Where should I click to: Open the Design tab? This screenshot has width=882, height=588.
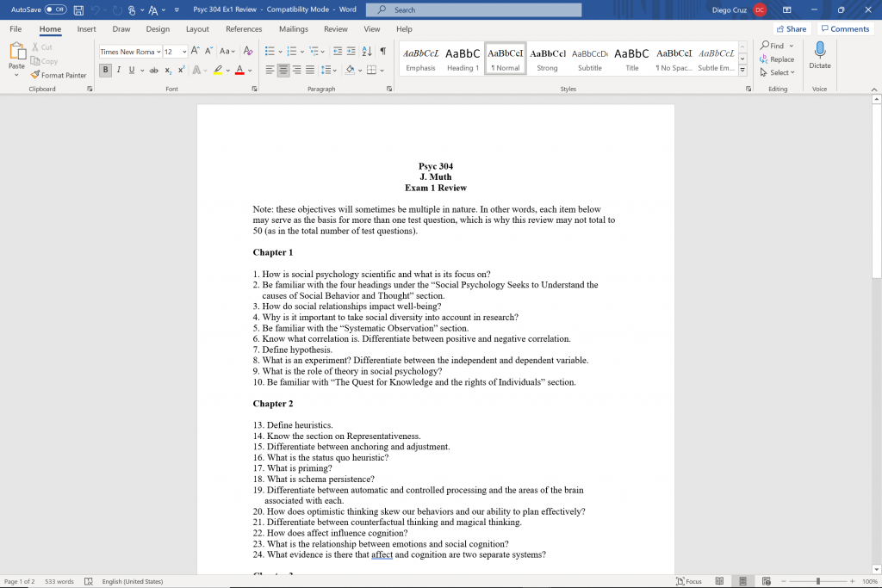pyautogui.click(x=158, y=28)
